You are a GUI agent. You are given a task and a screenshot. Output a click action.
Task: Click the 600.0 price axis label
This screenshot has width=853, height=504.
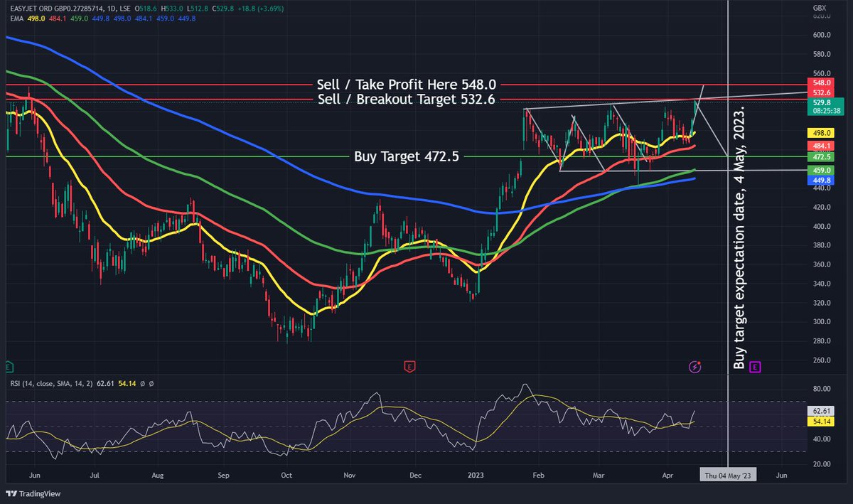point(822,35)
